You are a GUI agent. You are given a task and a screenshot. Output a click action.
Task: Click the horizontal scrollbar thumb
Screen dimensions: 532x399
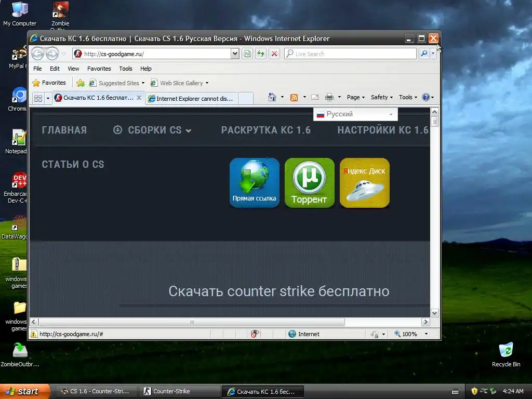[x=192, y=322]
